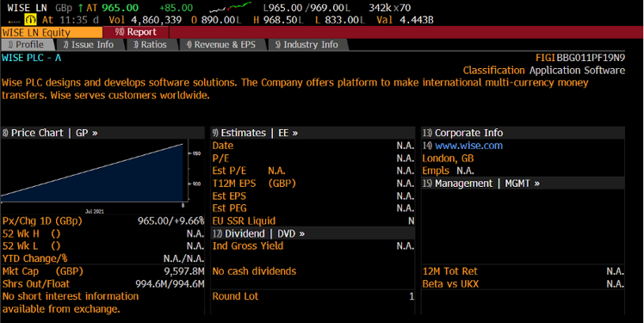Image resolution: width=644 pixels, height=323 pixels.
Task: Click the Beta vs UKX row
Action: coord(523,284)
